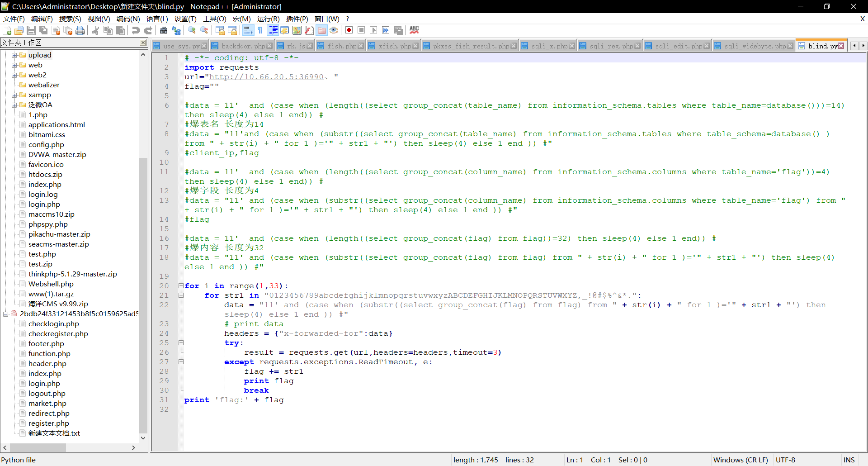Paste using the clipboard toolbar icon
868x466 pixels.
point(120,30)
